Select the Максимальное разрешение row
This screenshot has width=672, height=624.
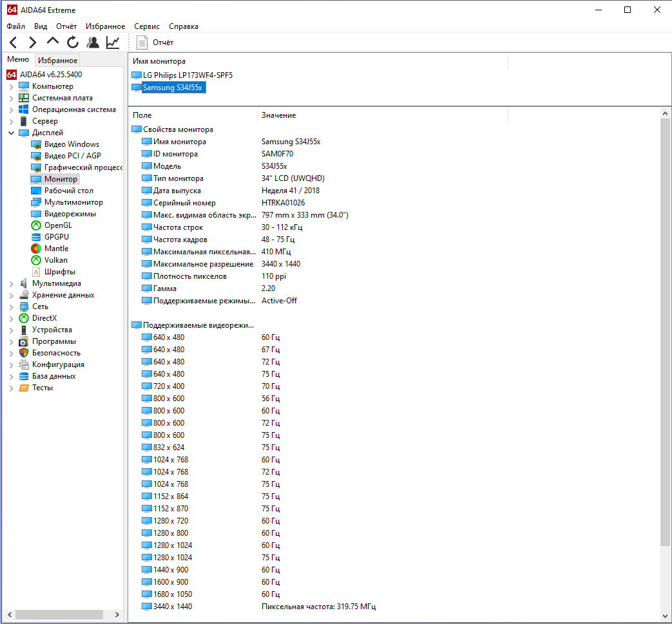pyautogui.click(x=221, y=264)
